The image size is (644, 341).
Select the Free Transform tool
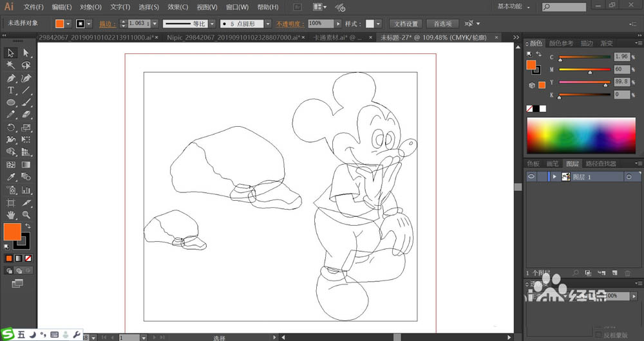coord(26,140)
